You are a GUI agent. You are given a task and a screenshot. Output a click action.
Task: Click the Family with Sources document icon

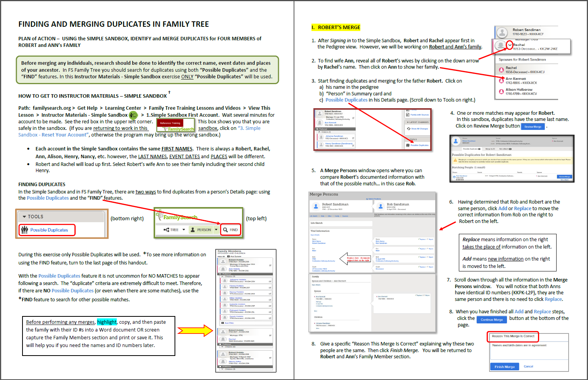(408, 115)
